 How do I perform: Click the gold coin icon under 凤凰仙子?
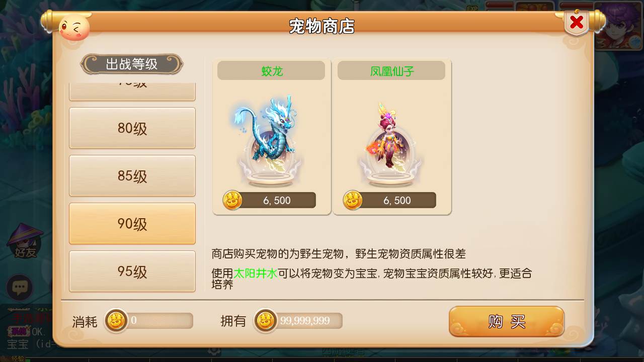pos(353,200)
